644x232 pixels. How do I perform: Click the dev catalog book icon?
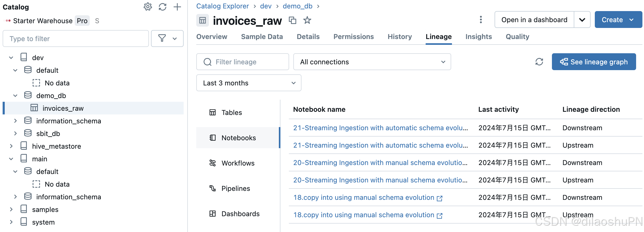[x=24, y=57]
